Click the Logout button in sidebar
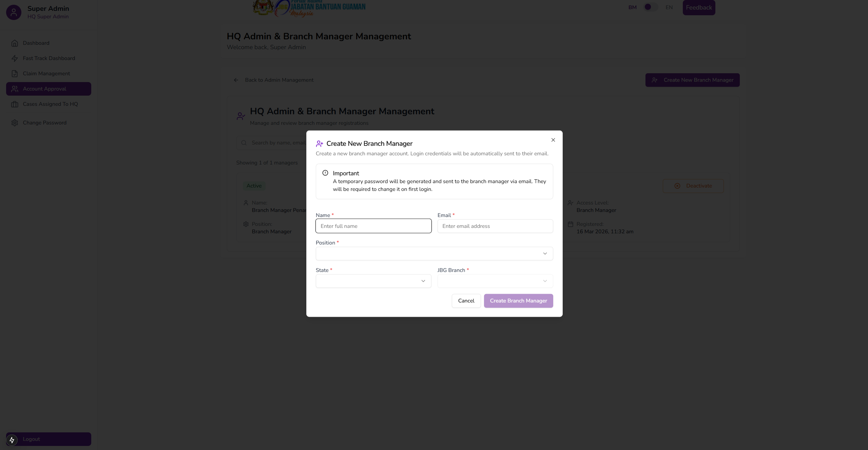The width and height of the screenshot is (868, 450). pos(49,439)
